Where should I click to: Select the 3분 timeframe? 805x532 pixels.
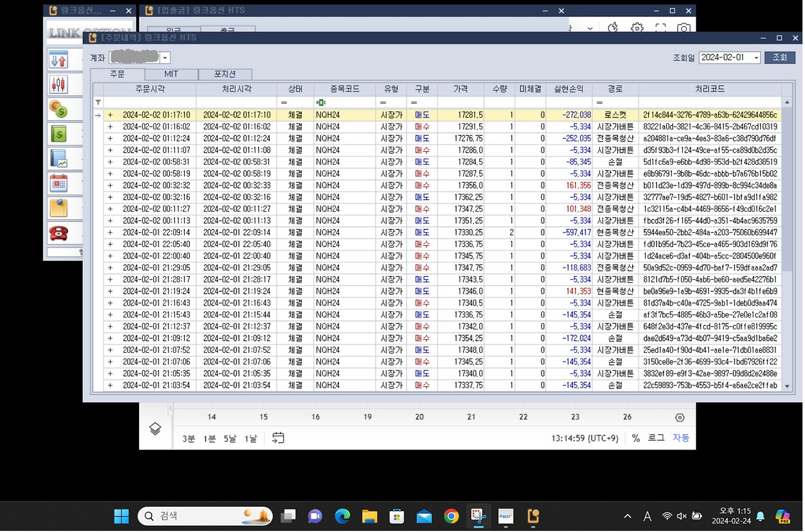click(x=189, y=438)
